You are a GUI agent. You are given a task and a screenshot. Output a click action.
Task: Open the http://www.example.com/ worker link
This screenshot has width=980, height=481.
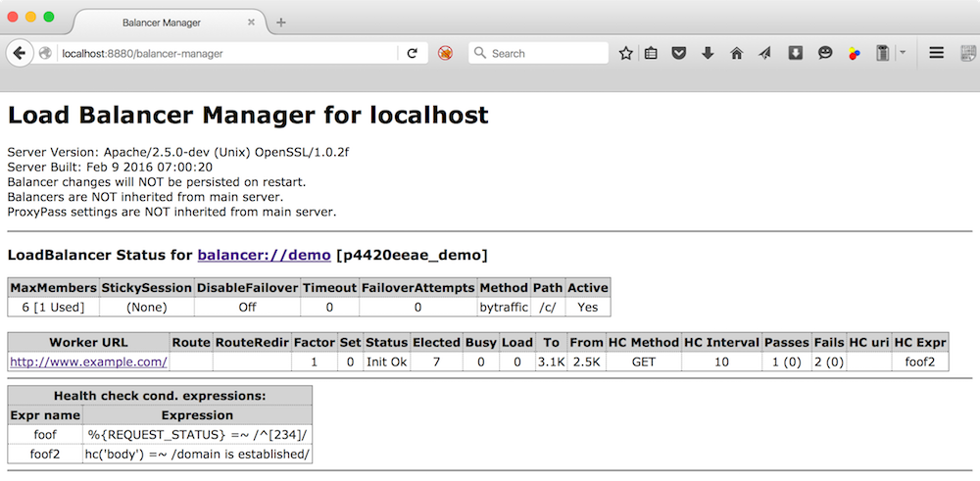click(x=88, y=361)
